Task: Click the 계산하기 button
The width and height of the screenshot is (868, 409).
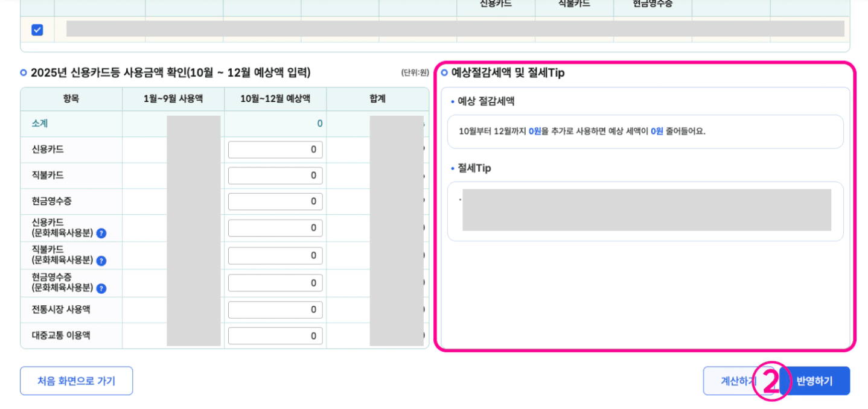Action: (x=738, y=381)
